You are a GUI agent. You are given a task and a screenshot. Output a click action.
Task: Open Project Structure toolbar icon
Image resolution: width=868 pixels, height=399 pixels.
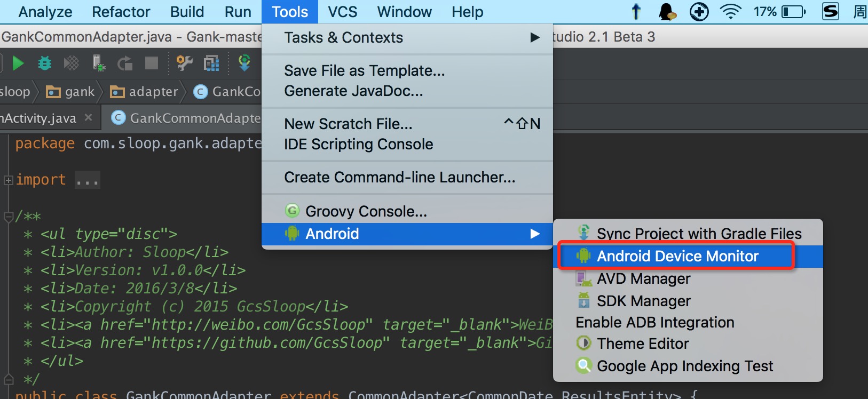click(211, 63)
